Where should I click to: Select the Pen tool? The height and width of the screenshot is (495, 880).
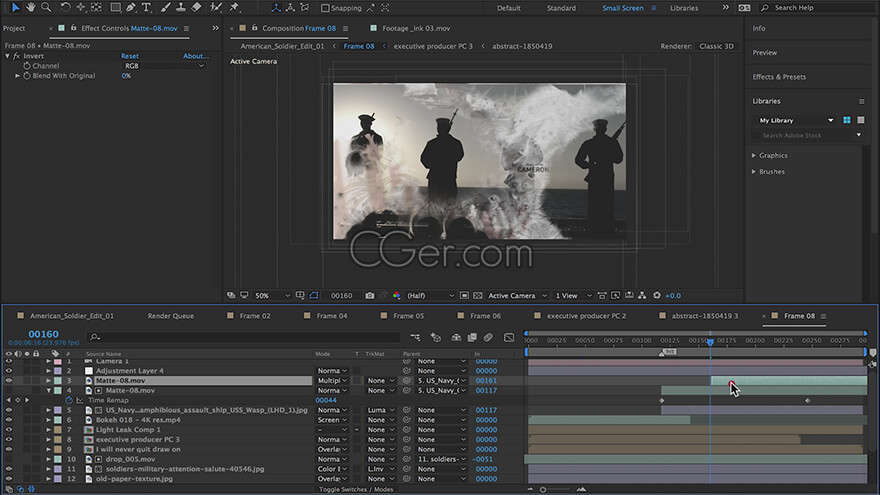pos(131,7)
